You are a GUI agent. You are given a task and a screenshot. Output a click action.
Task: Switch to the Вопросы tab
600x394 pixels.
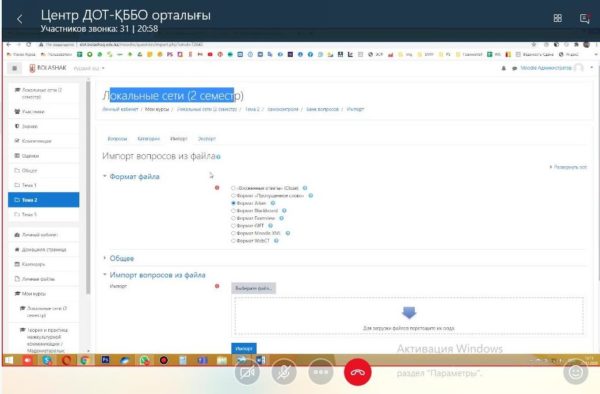(117, 138)
